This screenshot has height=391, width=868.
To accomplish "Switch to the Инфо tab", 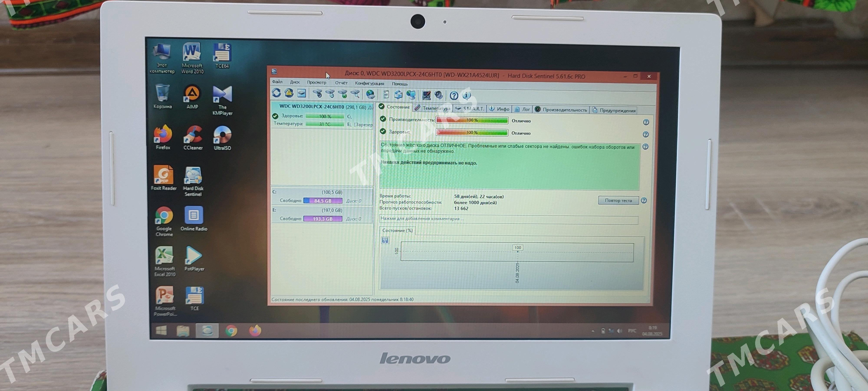I will [499, 109].
